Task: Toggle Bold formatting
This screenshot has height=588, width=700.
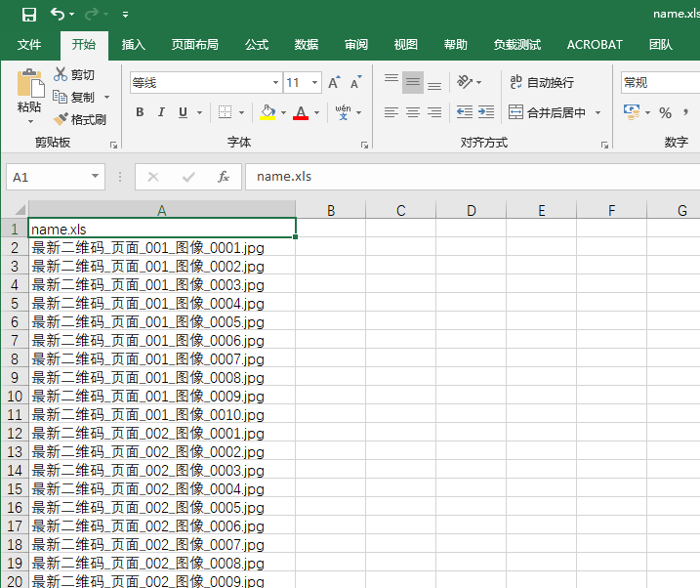Action: pyautogui.click(x=140, y=112)
